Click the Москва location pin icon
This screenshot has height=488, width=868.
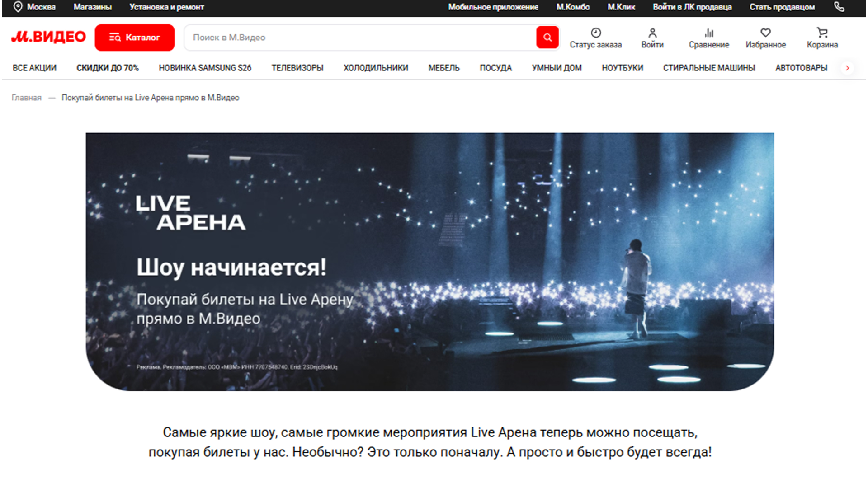(18, 7)
